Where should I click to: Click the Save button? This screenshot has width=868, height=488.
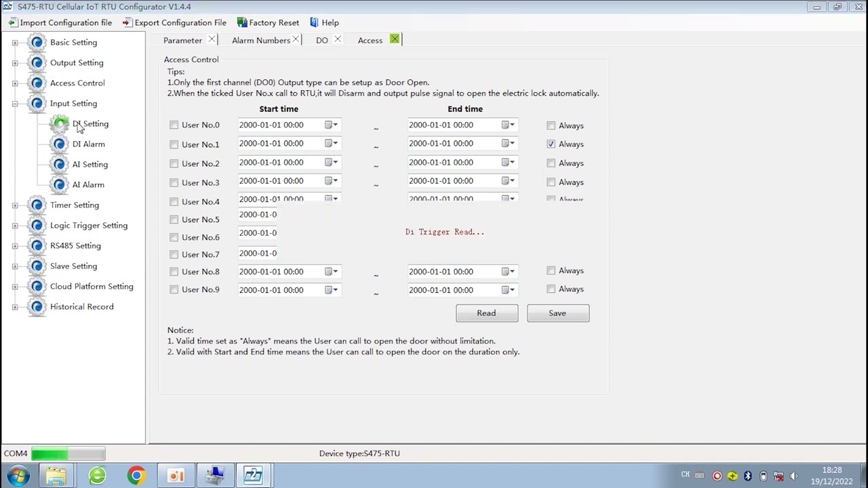tap(558, 313)
